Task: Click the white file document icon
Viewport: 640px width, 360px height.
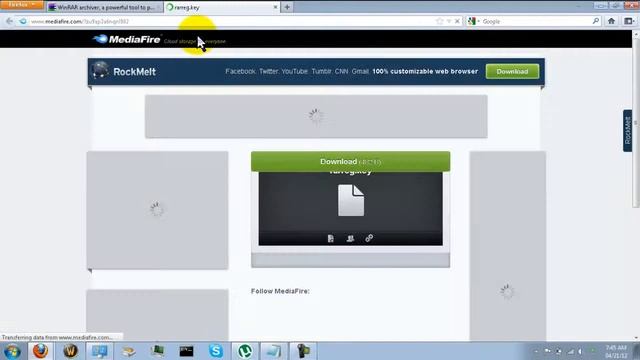Action: coord(351,200)
